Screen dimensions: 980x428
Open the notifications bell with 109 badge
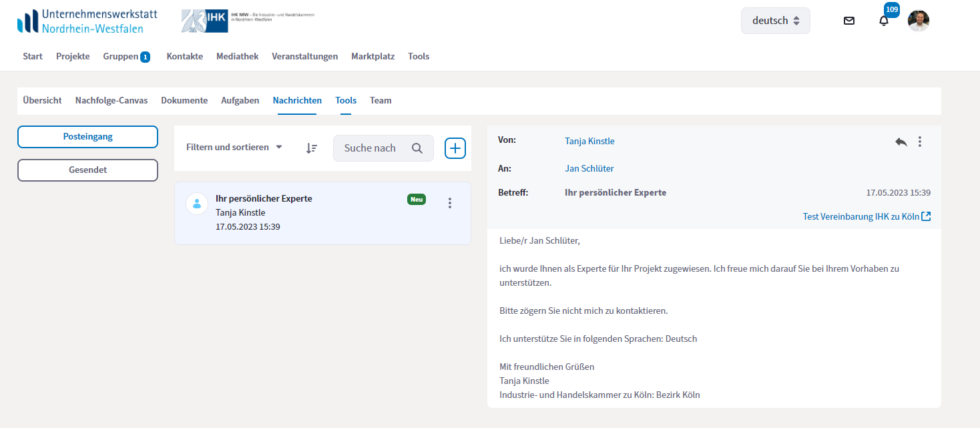pyautogui.click(x=884, y=21)
